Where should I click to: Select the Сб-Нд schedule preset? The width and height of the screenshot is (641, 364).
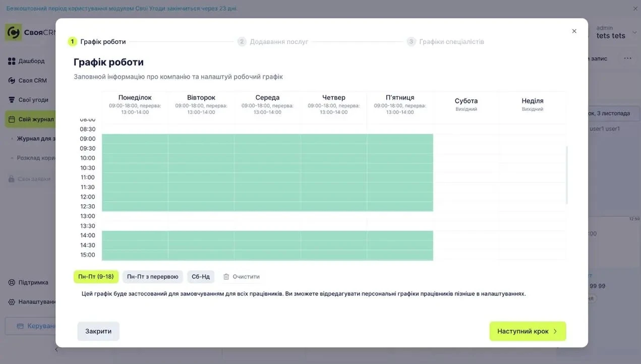(x=200, y=277)
